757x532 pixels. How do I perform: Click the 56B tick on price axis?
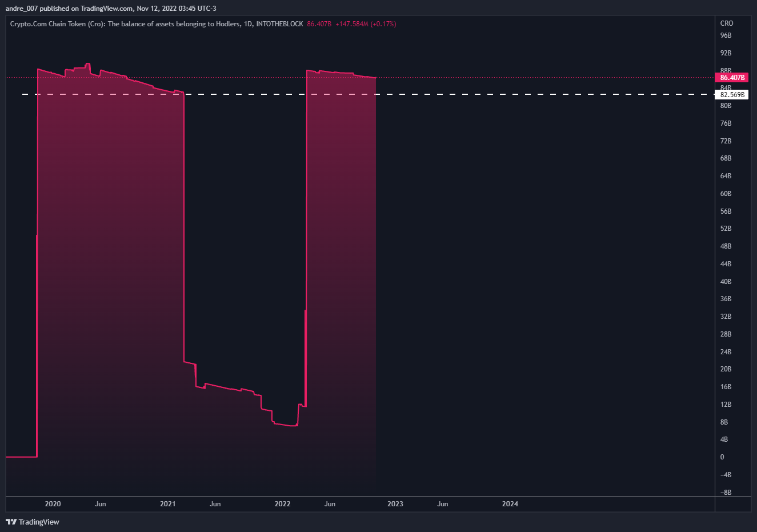pyautogui.click(x=726, y=211)
